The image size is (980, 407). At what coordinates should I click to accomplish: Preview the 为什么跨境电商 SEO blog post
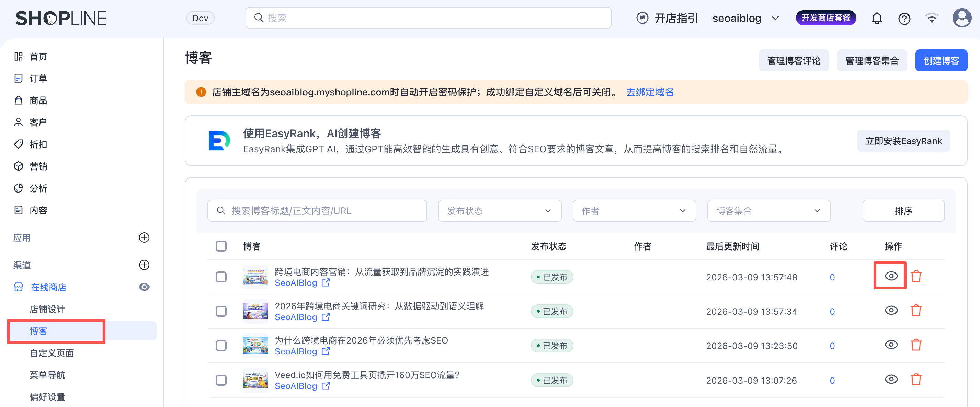(891, 345)
